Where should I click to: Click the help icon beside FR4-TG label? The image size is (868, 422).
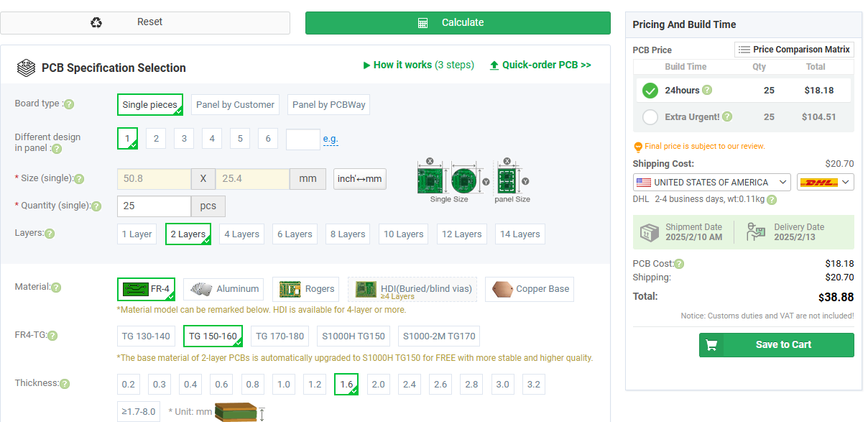[52, 336]
